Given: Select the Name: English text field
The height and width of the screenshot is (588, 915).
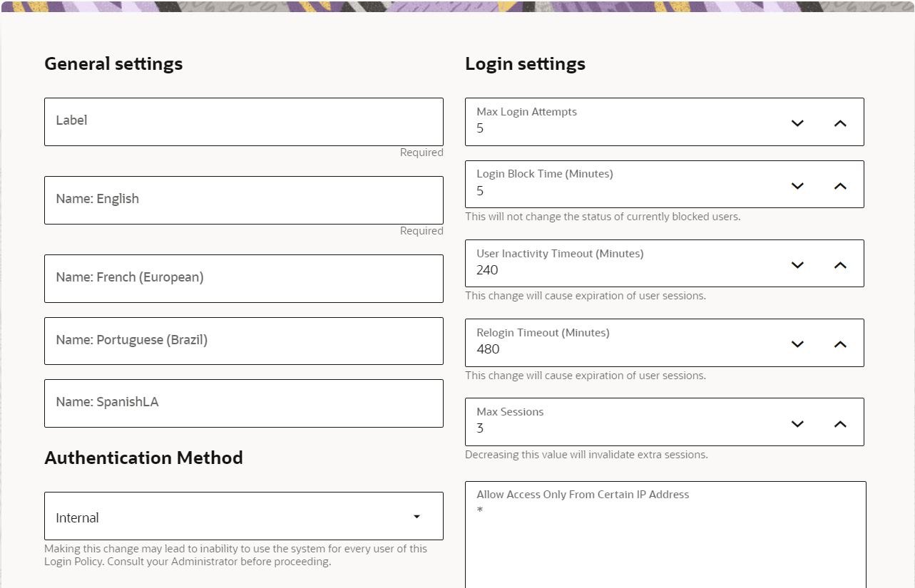Looking at the screenshot, I should tap(244, 199).
